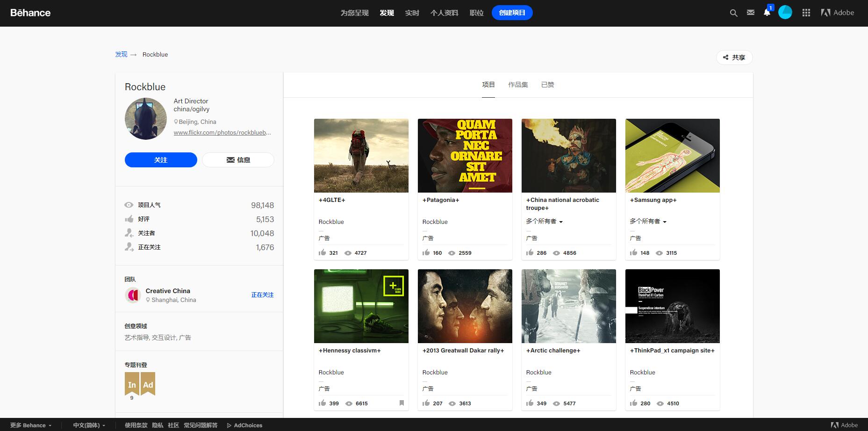Switch to the 作品集 tab
This screenshot has height=431, width=868.
click(x=518, y=85)
